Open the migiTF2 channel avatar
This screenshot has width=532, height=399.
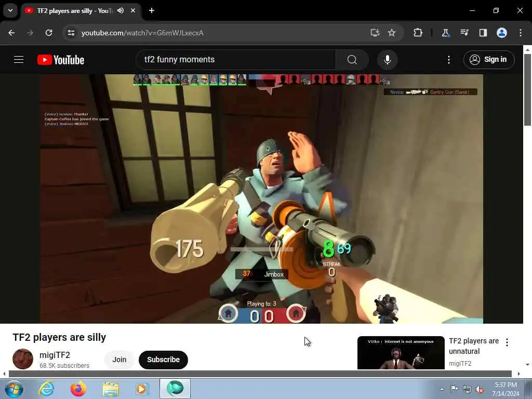(x=23, y=359)
